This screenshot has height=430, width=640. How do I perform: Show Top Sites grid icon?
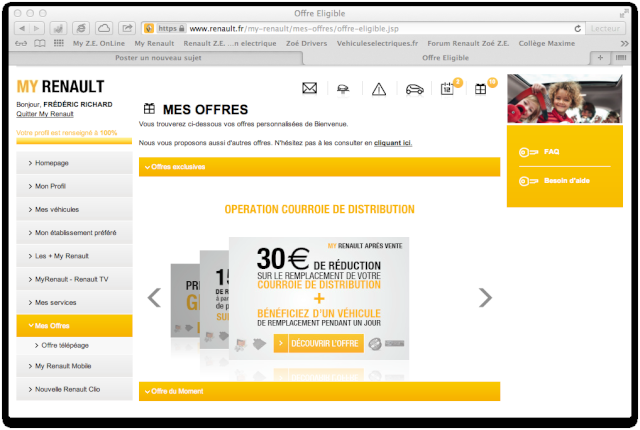click(59, 43)
